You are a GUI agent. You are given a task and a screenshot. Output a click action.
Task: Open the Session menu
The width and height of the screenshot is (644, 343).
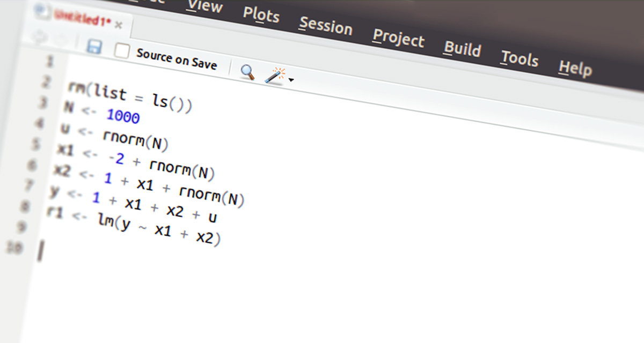[326, 26]
